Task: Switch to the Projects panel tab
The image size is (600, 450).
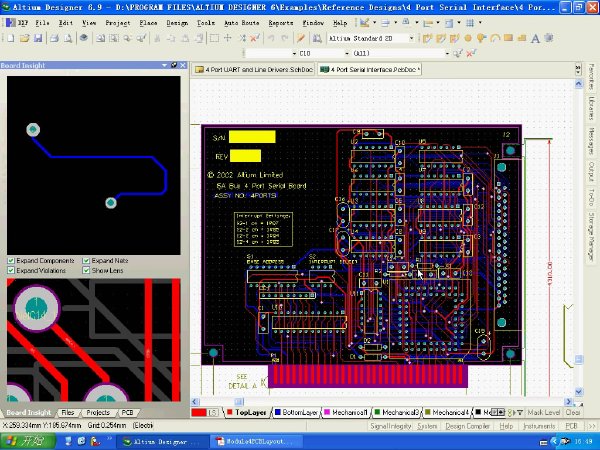Action: [98, 412]
